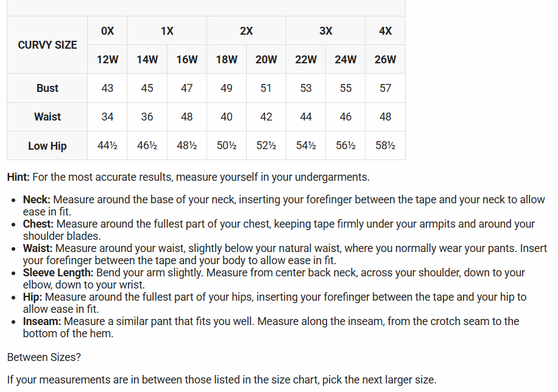Select the 1X size column header
Screen dimensions: 558x392
click(x=167, y=31)
